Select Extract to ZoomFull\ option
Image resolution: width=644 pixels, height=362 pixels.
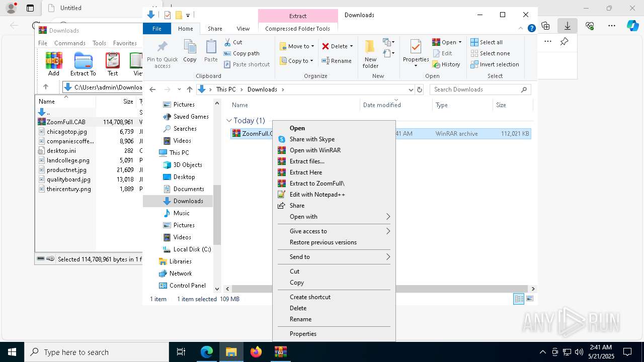coord(334,184)
